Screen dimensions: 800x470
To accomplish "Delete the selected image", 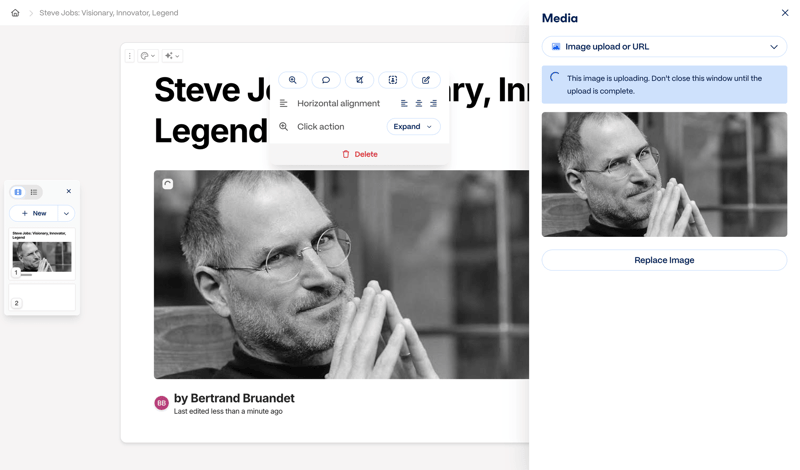I will click(360, 154).
